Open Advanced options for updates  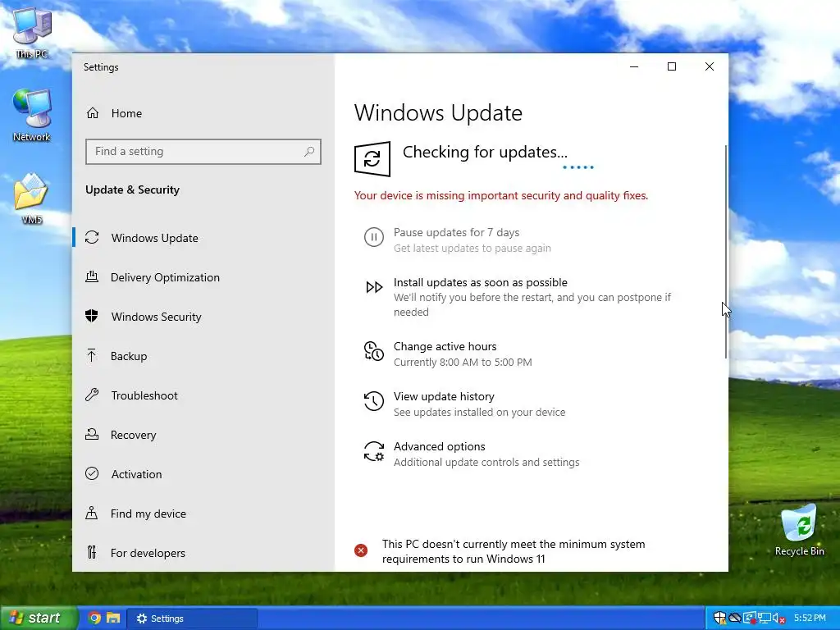point(472,454)
